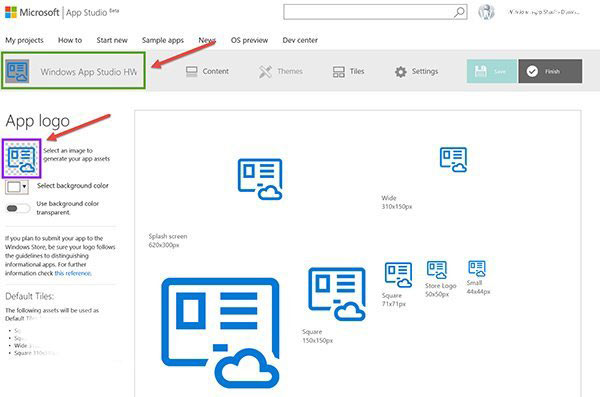
Task: Follow the 'this reference' link
Action: (x=73, y=273)
